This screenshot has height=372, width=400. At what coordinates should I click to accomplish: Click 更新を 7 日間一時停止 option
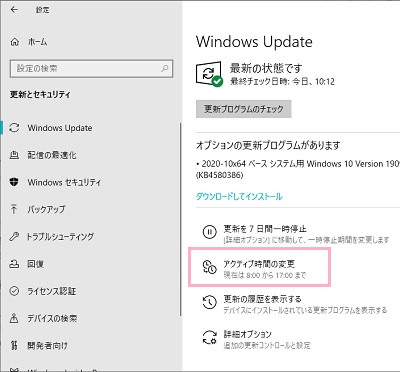[265, 229]
